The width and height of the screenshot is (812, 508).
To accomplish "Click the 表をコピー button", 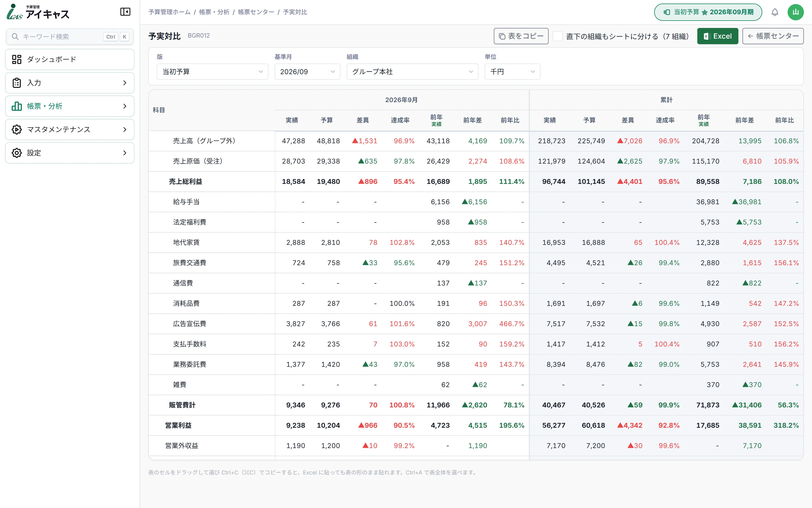I will 521,36.
